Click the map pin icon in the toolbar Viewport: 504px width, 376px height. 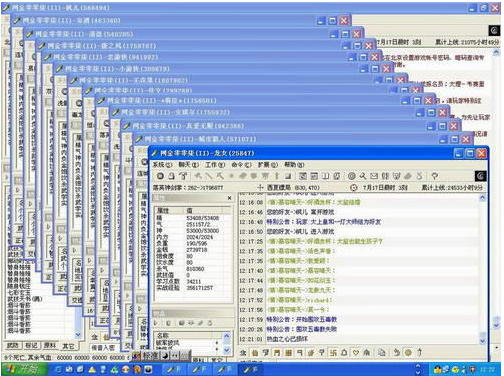click(435, 176)
